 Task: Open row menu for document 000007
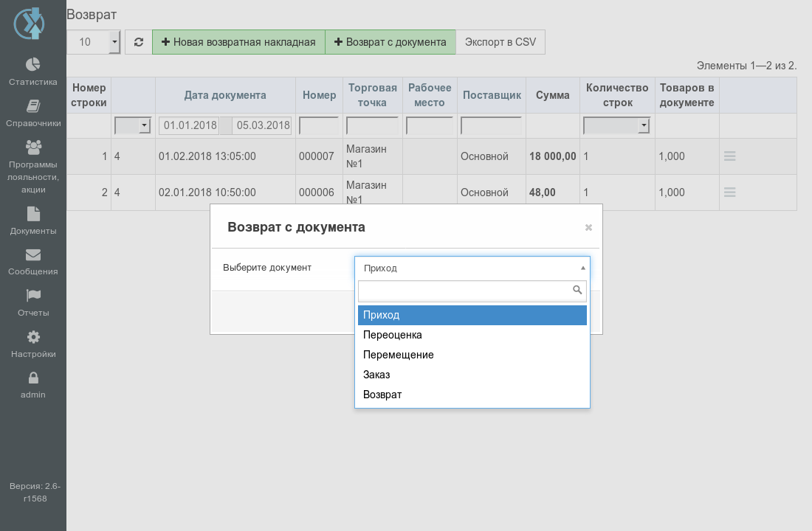pos(729,156)
